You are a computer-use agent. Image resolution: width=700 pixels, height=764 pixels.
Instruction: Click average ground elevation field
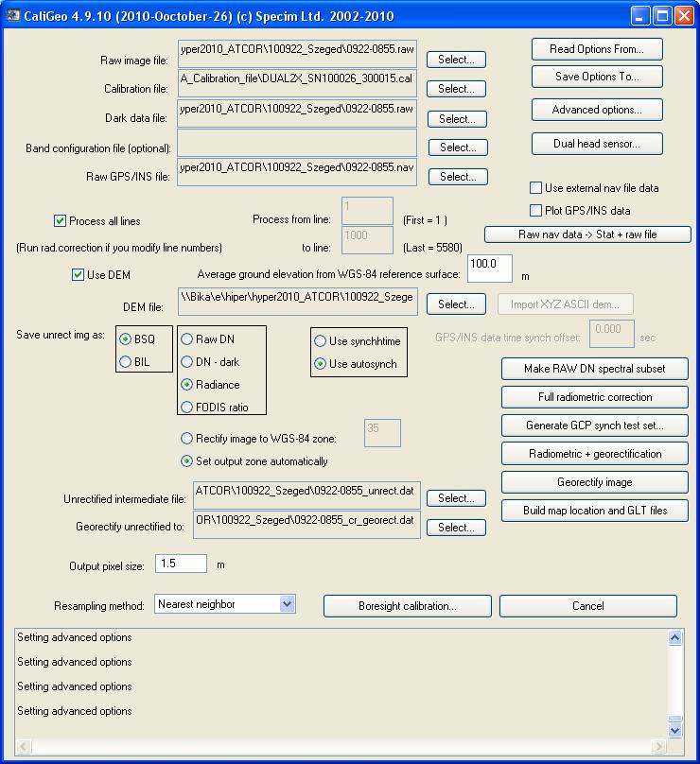490,269
